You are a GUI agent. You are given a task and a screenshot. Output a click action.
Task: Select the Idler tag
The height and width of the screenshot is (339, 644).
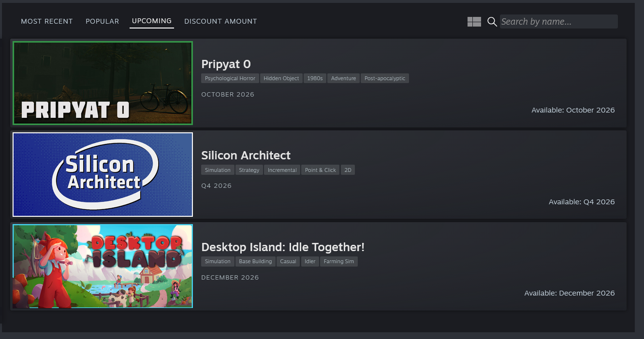click(x=310, y=261)
